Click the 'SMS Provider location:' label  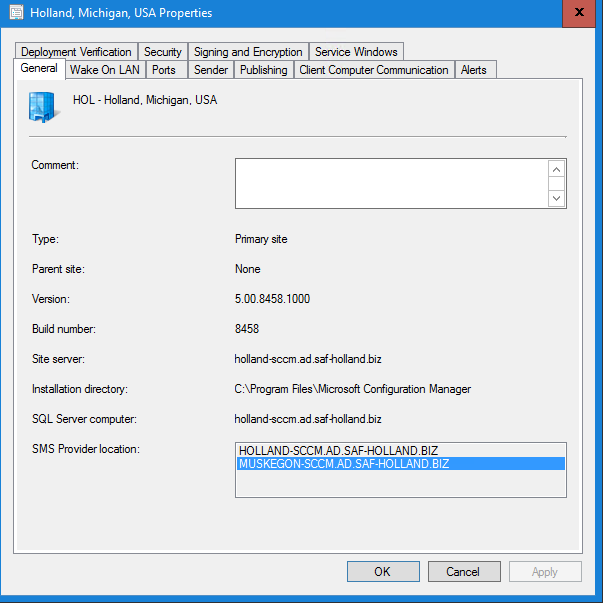[86, 449]
